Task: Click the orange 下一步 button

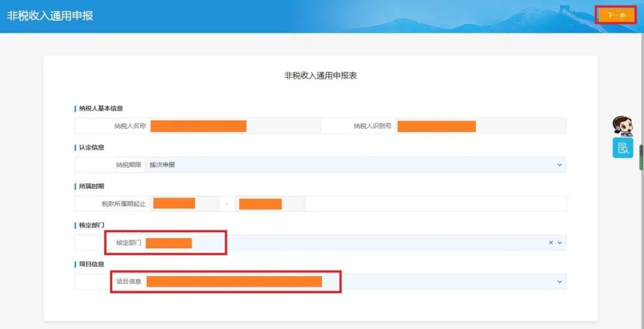Action: click(616, 16)
